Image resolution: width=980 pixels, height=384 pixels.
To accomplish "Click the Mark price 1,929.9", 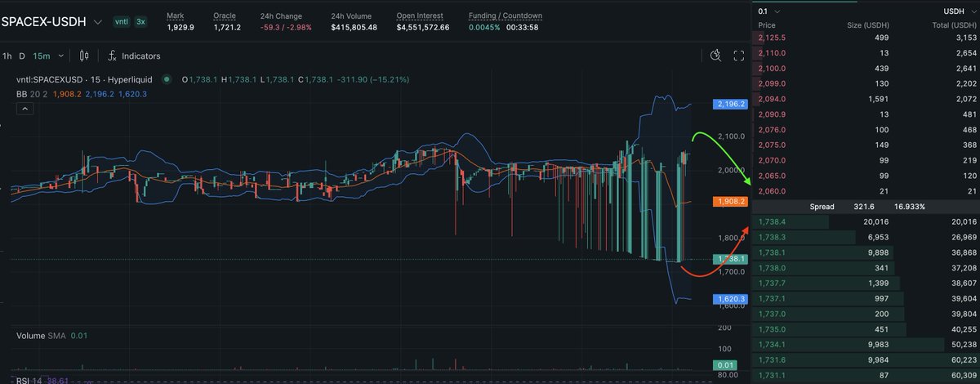I will tap(180, 27).
